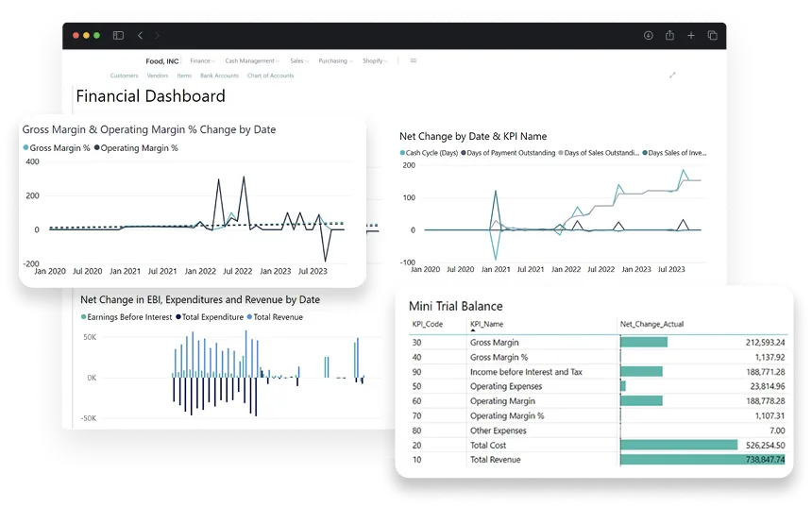Expand the Finance dropdown menu
Screen dimensions: 812x507
[202, 60]
